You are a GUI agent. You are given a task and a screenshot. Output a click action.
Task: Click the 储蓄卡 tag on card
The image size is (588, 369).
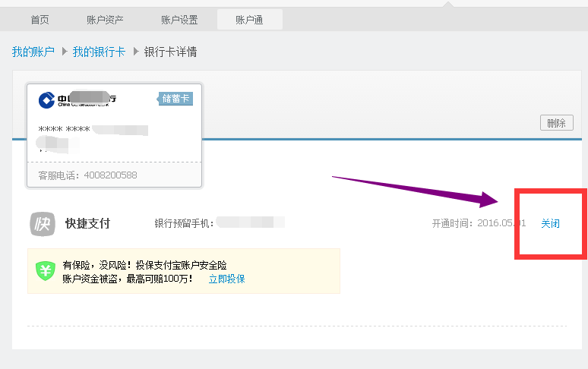click(175, 99)
